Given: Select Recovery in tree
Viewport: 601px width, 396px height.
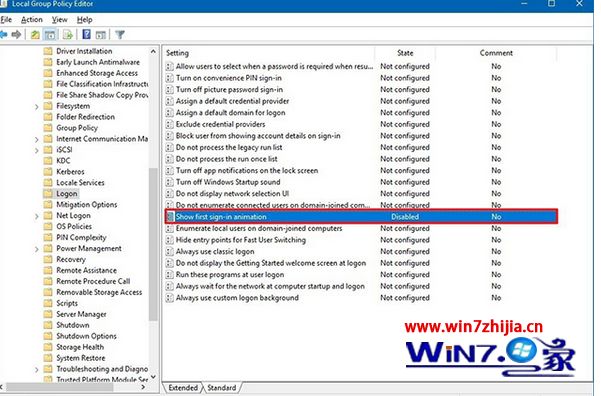Looking at the screenshot, I should point(71,259).
